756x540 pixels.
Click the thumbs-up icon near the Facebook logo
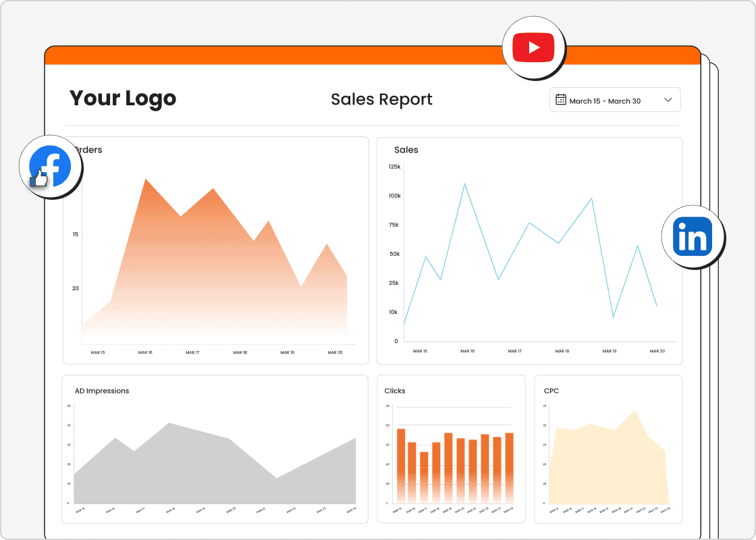pos(40,179)
